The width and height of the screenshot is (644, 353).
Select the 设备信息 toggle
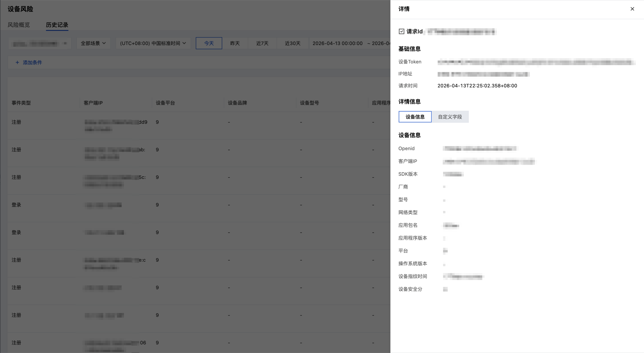(415, 117)
